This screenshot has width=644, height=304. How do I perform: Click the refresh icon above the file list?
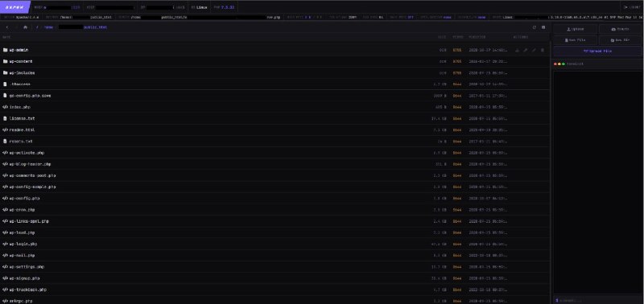535,27
